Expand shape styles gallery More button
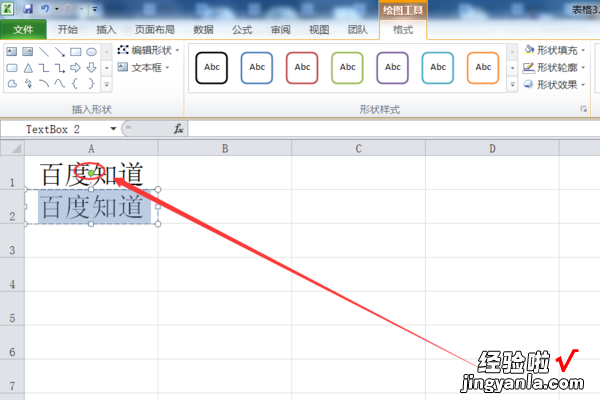The image size is (600, 400). pyautogui.click(x=512, y=85)
